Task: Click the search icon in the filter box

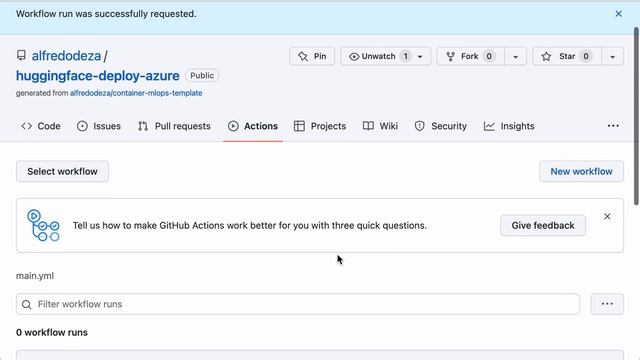Action: click(x=27, y=304)
